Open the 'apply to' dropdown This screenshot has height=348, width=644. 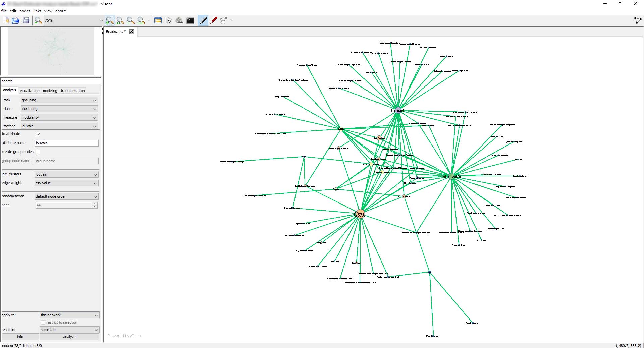click(x=69, y=315)
